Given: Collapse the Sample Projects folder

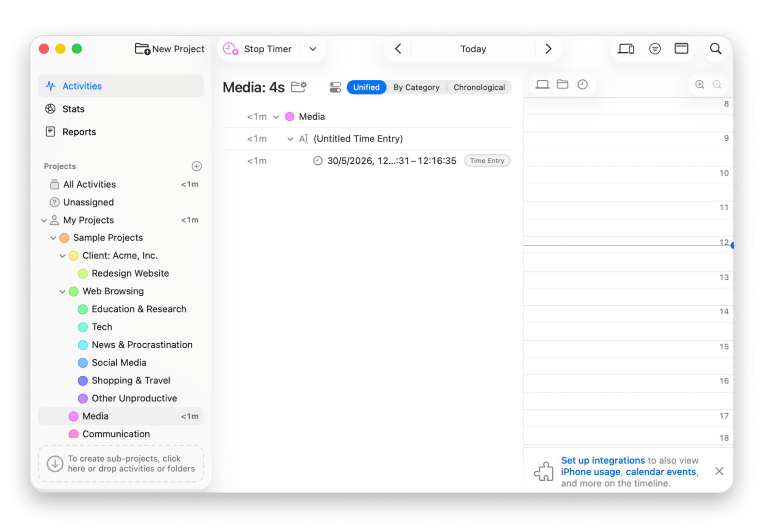Looking at the screenshot, I should pos(53,238).
